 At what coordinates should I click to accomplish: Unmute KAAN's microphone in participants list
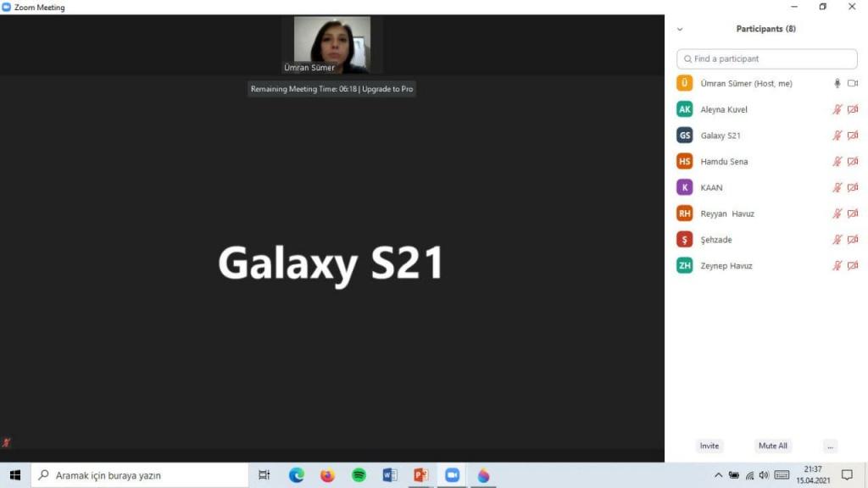click(837, 187)
